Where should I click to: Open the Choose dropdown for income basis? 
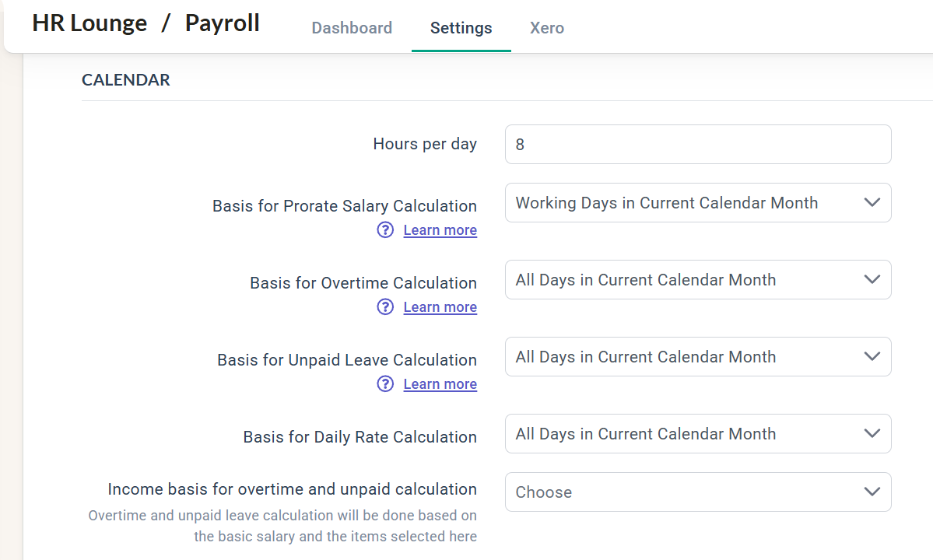[698, 492]
